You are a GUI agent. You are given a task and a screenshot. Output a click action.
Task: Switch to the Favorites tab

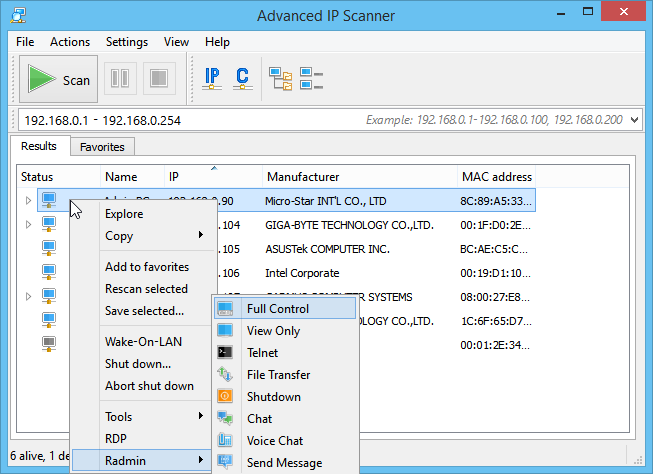pos(102,147)
